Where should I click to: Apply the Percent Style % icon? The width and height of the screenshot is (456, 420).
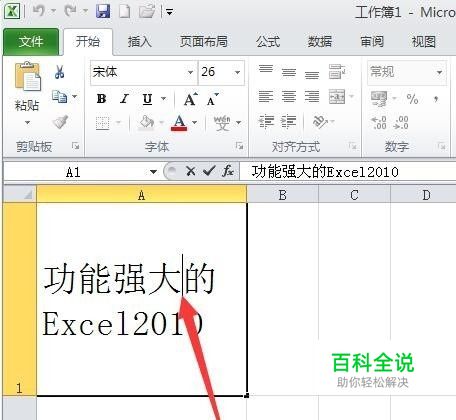tap(412, 99)
